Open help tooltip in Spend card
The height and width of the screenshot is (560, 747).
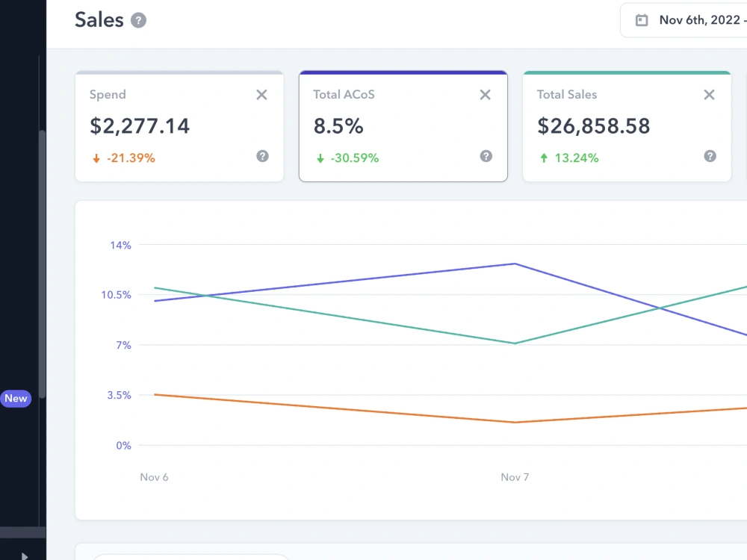click(262, 156)
